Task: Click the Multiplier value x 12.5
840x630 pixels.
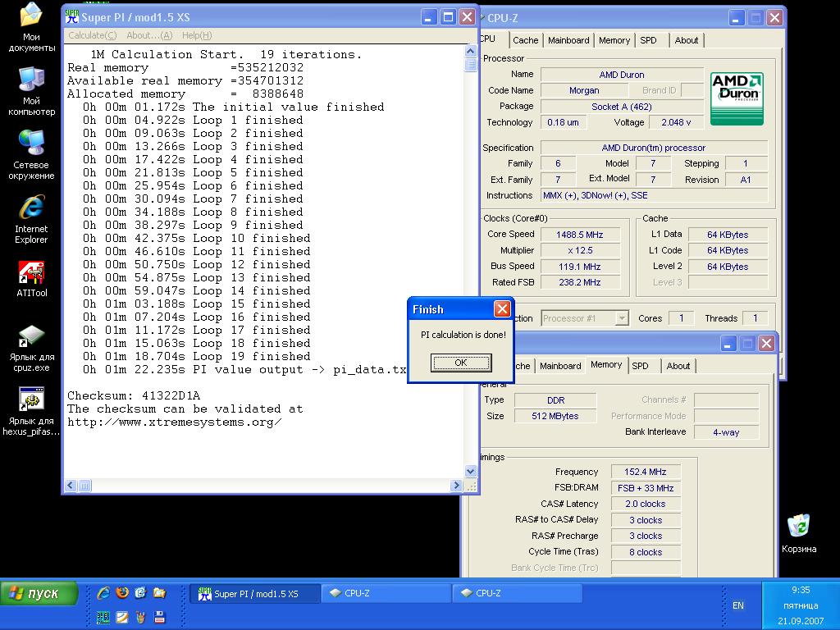Action: point(580,250)
